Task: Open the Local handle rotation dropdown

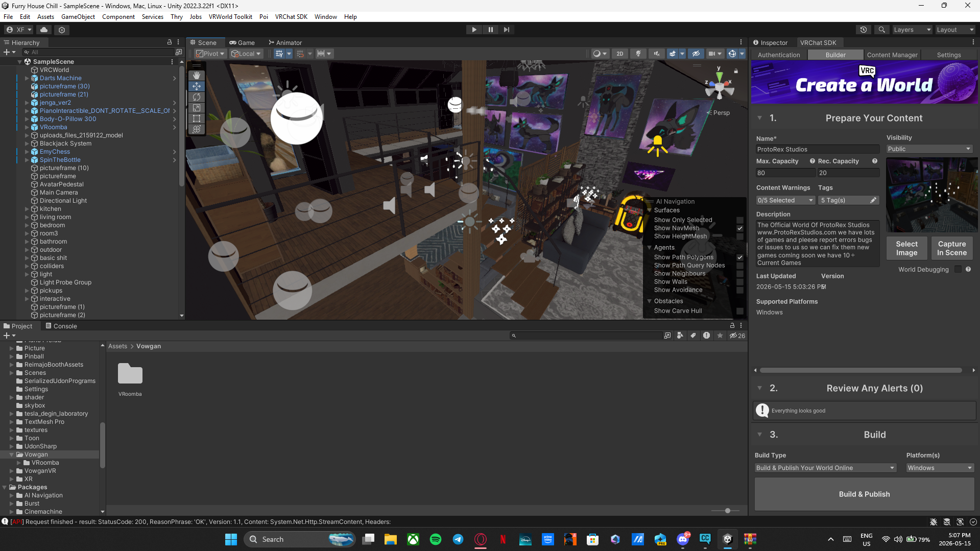Action: click(x=246, y=54)
